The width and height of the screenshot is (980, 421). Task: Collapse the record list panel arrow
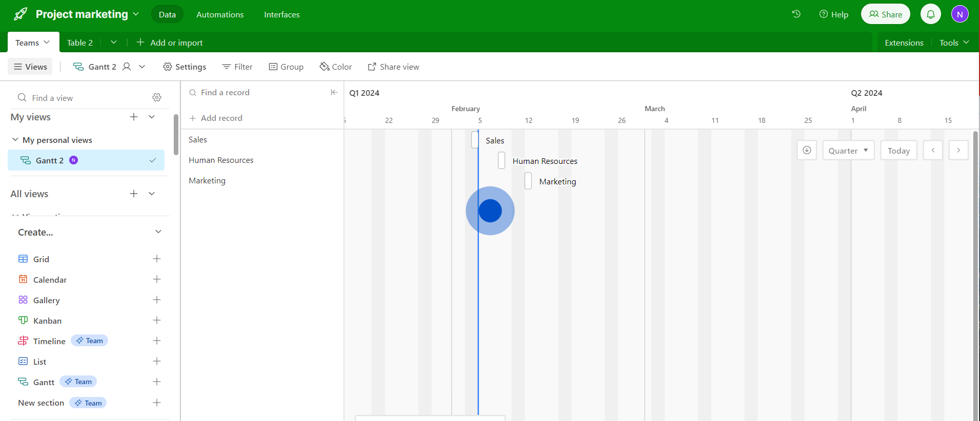click(x=334, y=92)
